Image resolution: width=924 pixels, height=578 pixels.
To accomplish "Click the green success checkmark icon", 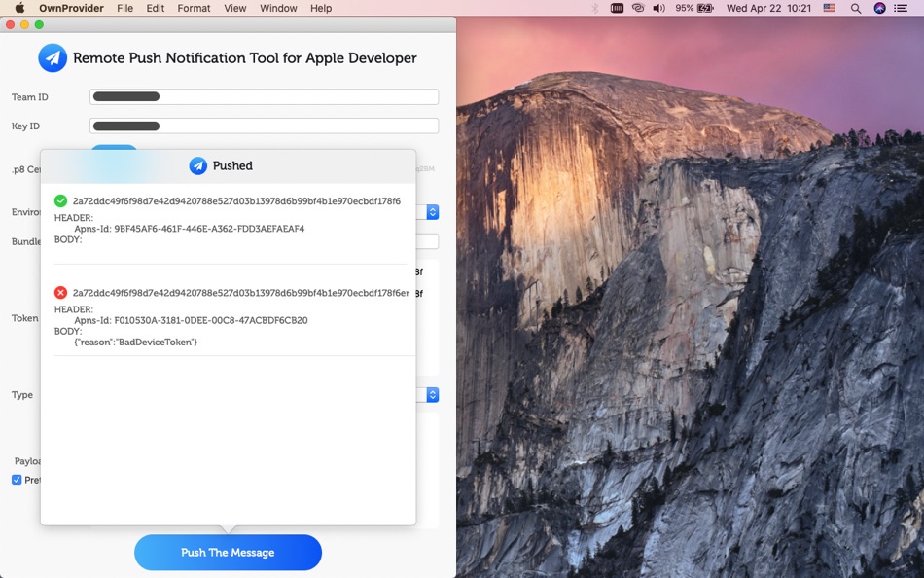I will pos(60,200).
